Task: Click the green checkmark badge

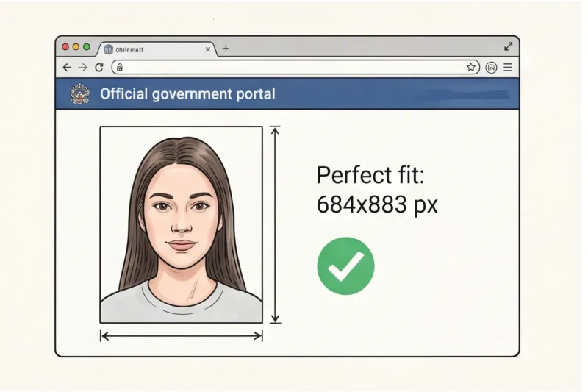Action: point(345,266)
